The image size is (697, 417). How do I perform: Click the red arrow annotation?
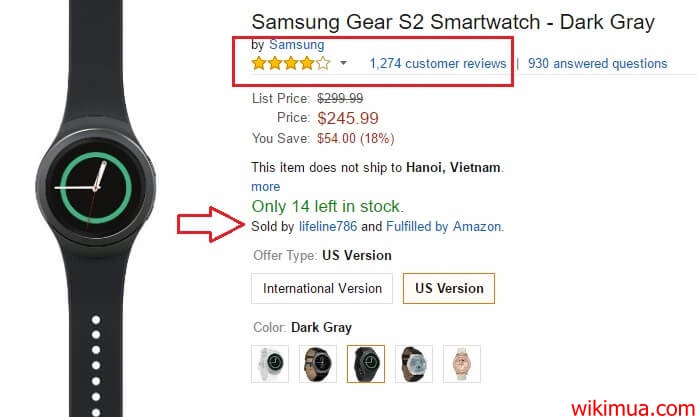[208, 225]
